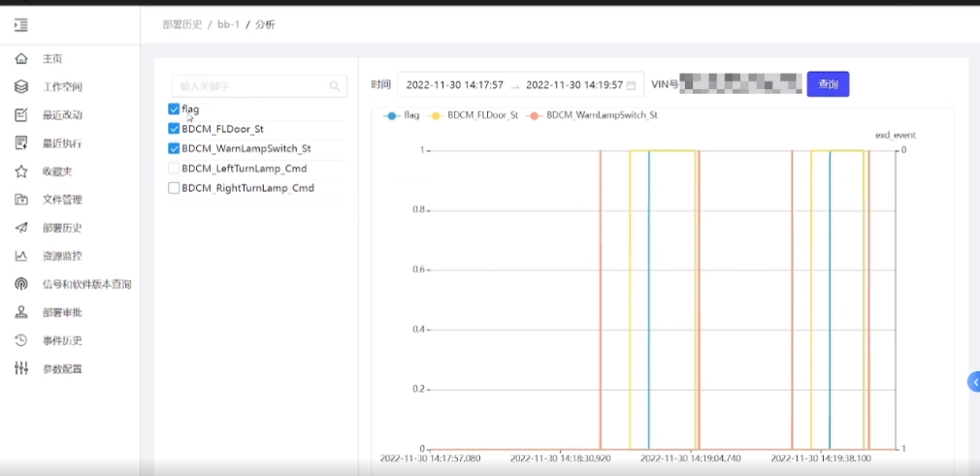Uncheck the flag checkbox
The width and height of the screenshot is (980, 476).
tap(174, 110)
